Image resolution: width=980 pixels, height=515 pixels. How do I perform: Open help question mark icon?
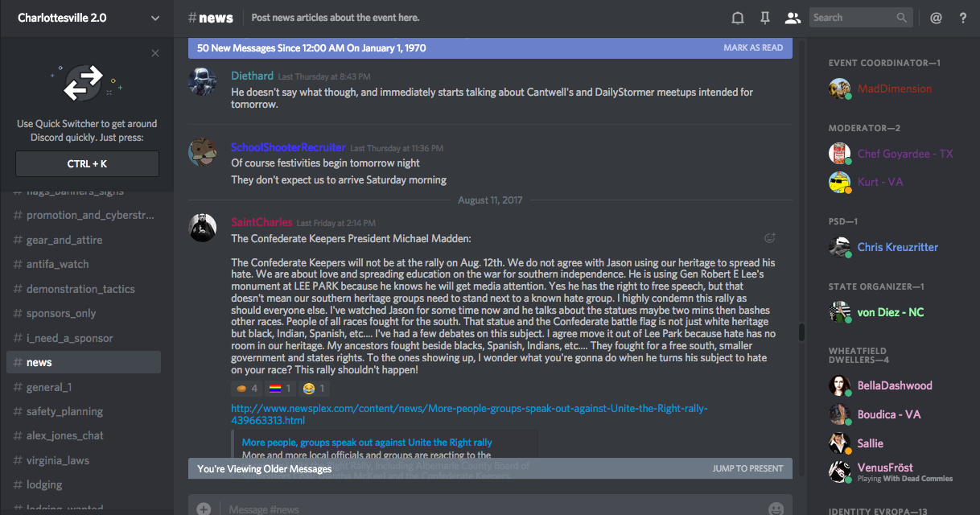coord(963,18)
